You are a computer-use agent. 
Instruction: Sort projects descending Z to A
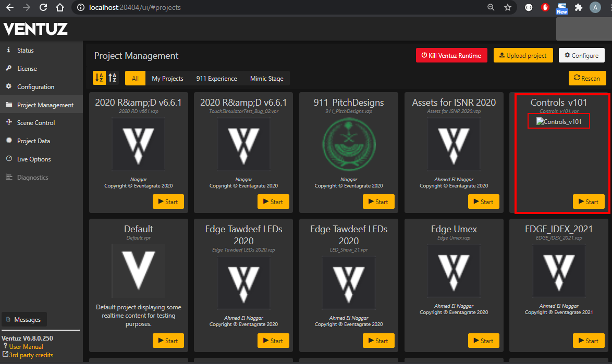pos(113,78)
